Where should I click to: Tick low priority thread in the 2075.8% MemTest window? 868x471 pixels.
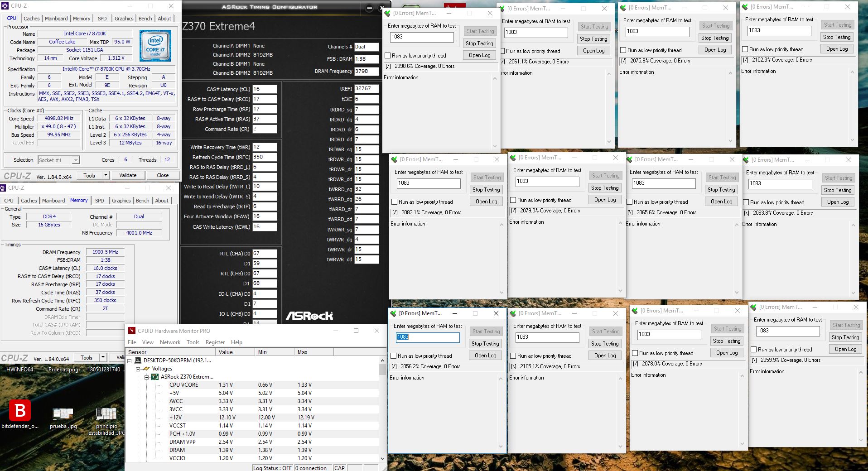pyautogui.click(x=623, y=50)
